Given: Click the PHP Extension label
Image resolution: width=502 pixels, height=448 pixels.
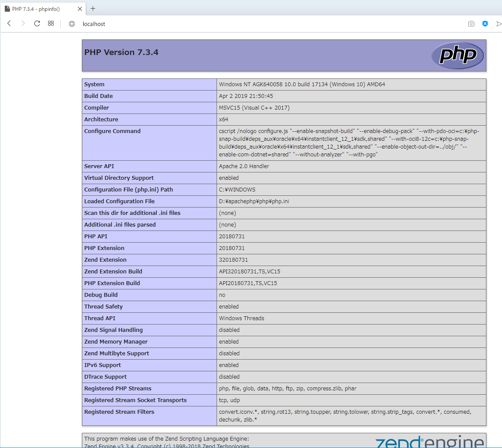Looking at the screenshot, I should click(x=104, y=248).
